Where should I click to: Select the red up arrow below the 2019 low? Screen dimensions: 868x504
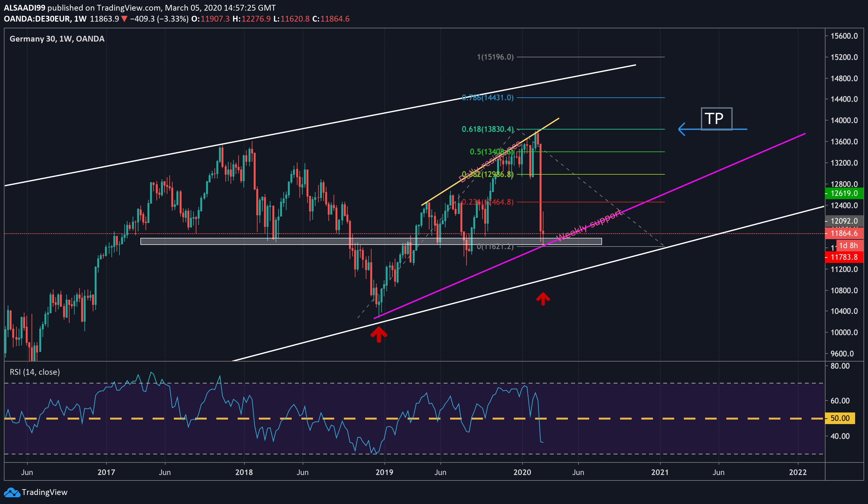pyautogui.click(x=379, y=334)
